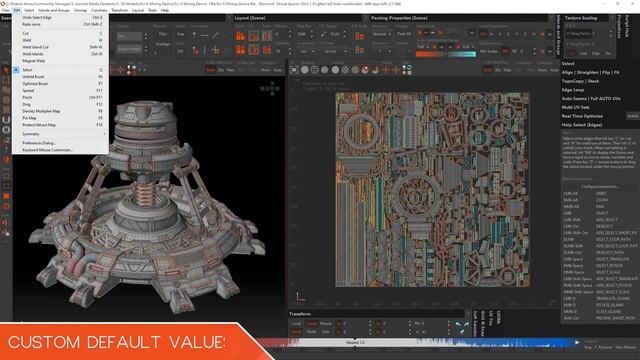Open the Tools menu
Screen dimensions: 640x360
coord(152,10)
